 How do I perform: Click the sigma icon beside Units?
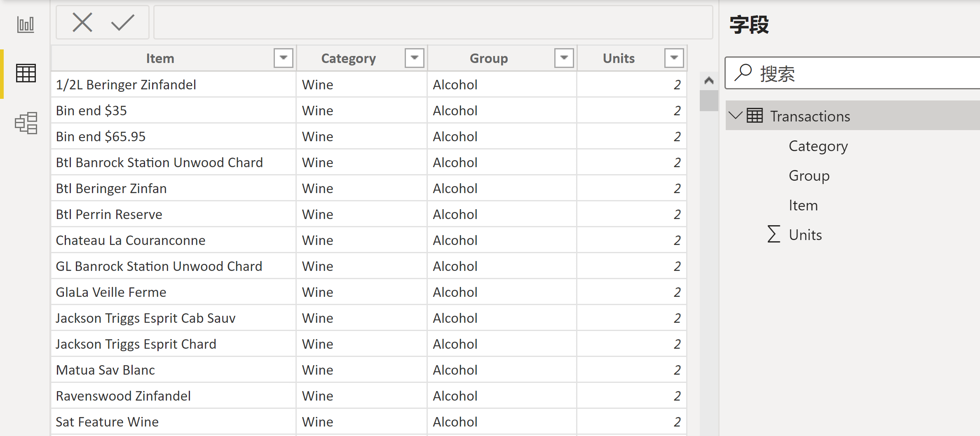[774, 234]
